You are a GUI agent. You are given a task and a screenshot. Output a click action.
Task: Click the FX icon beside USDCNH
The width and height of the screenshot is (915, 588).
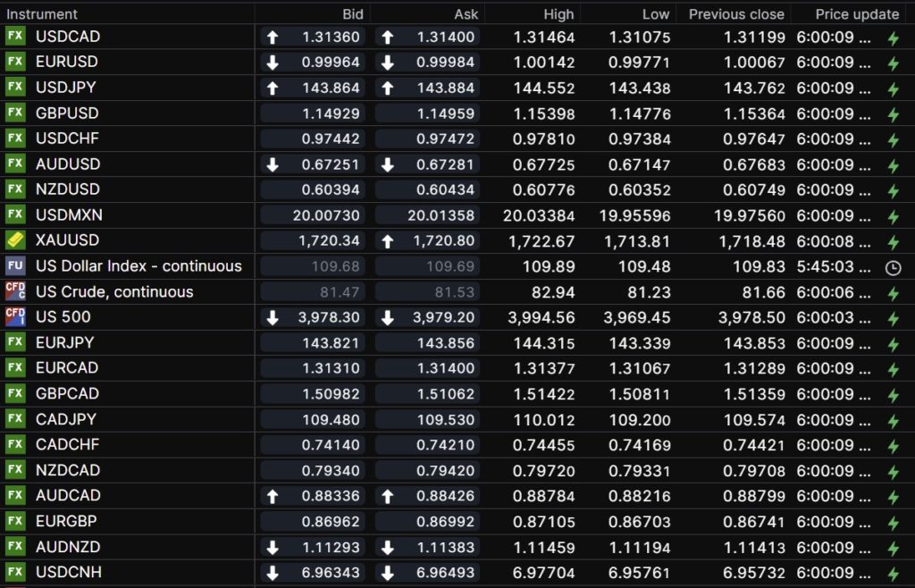point(15,572)
